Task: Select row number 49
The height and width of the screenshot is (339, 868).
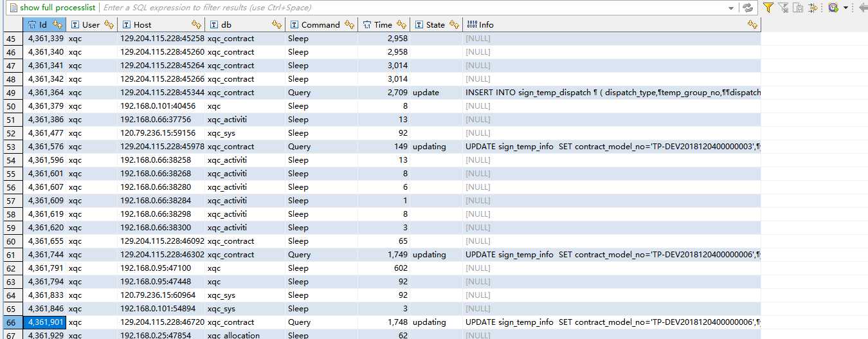Action: pos(12,93)
